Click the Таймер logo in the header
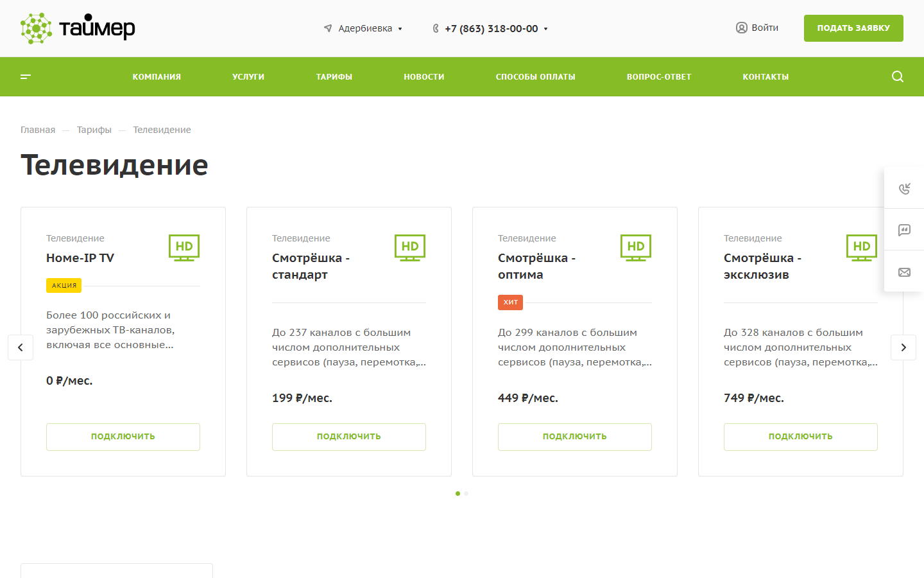 78,28
